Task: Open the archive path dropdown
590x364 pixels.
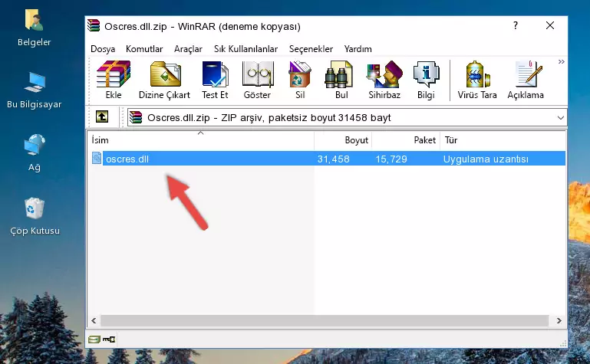Action: [x=560, y=118]
